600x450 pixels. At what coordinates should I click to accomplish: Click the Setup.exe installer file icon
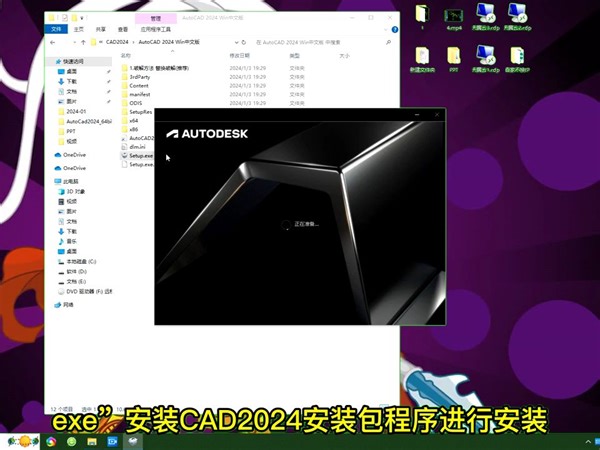click(x=124, y=156)
